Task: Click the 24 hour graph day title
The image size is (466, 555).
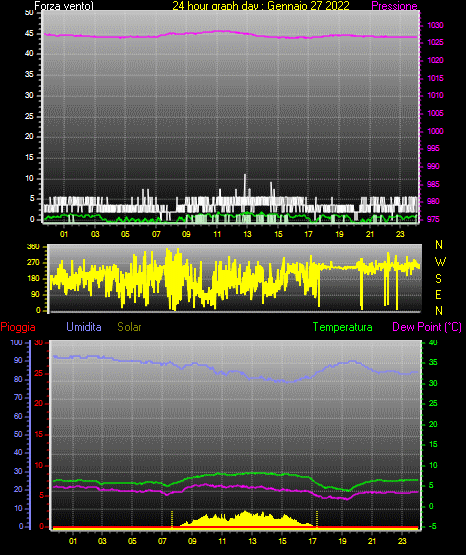Action: tap(261, 6)
